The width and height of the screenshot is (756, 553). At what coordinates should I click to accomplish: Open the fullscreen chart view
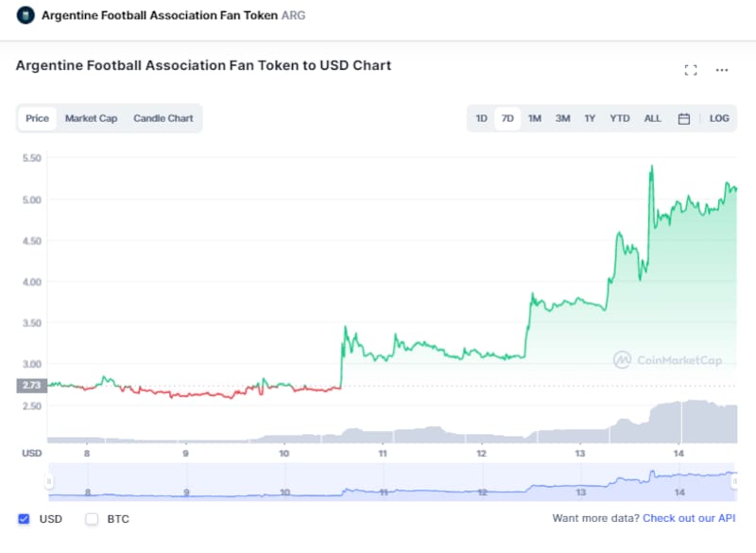tap(690, 69)
